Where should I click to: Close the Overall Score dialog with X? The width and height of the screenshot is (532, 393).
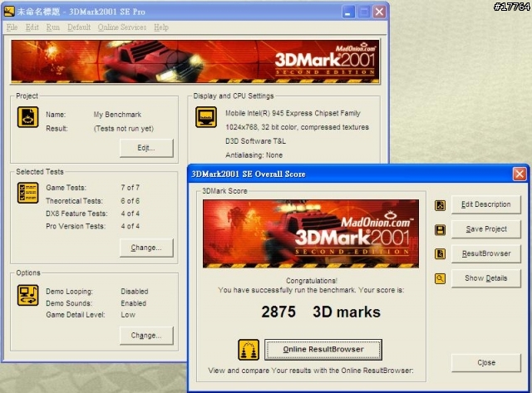tap(520, 174)
